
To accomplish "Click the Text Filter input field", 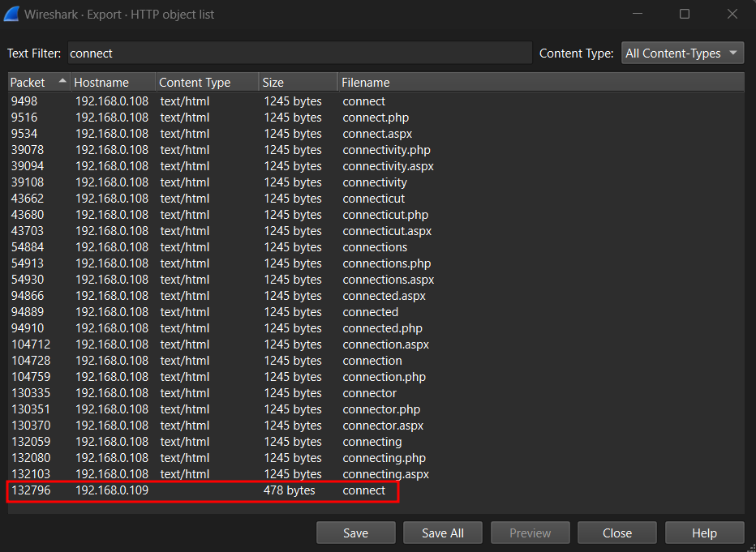I will click(299, 53).
